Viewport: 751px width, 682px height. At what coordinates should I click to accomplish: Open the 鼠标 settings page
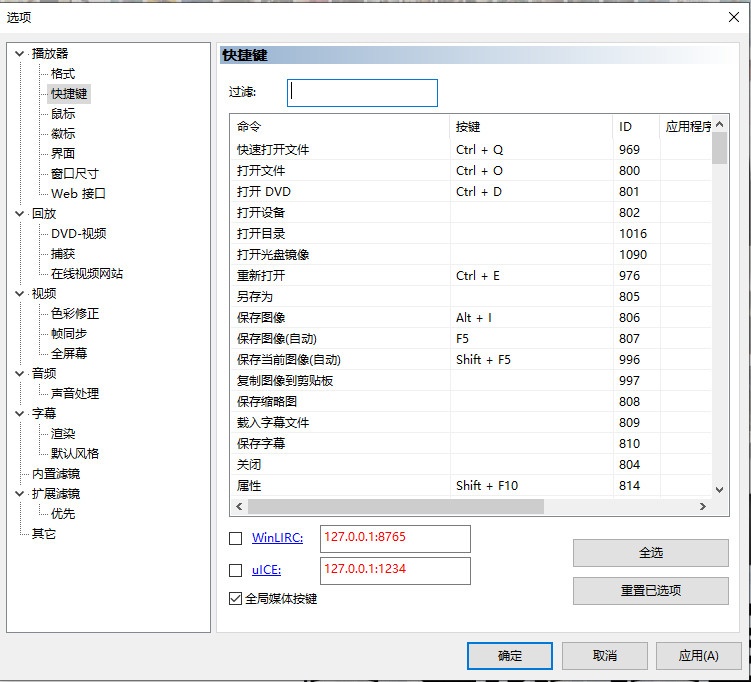[63, 114]
